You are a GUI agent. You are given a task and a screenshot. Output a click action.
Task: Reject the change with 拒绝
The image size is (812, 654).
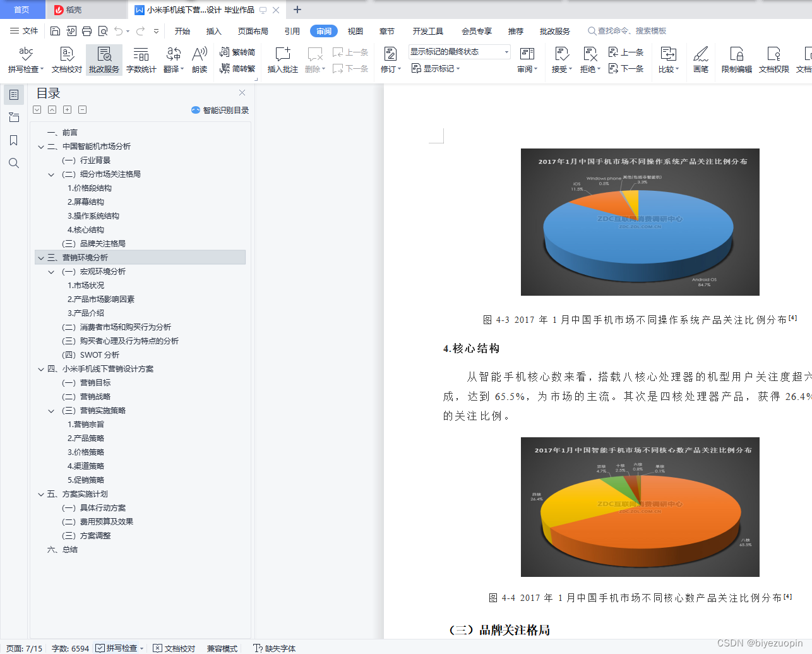590,60
